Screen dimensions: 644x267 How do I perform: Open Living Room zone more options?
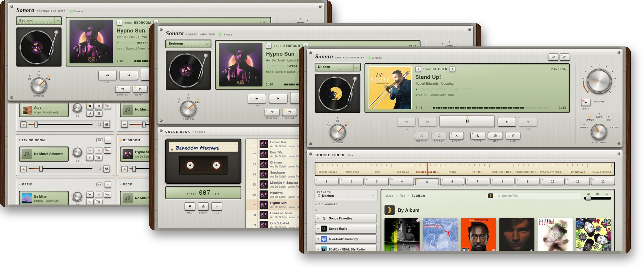click(x=108, y=140)
